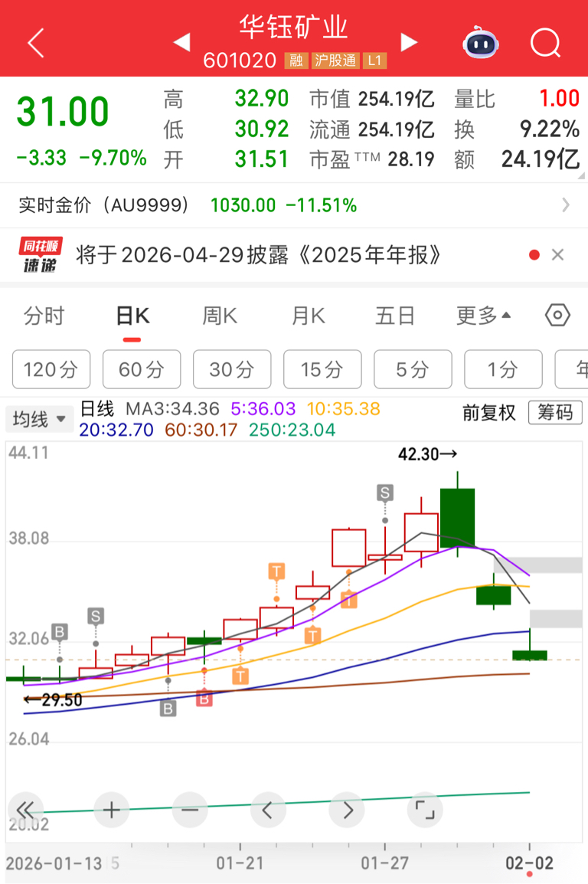Screen dimensions: 588x884
Task: Tap the MA3:34.36 indicator label
Action: point(172,408)
